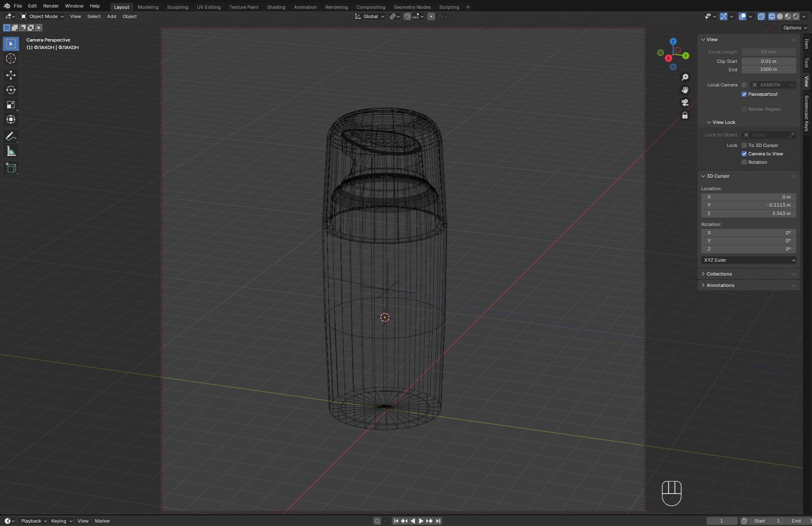This screenshot has width=812, height=526.
Task: Enable the Local Camera checkbox
Action: click(x=744, y=85)
